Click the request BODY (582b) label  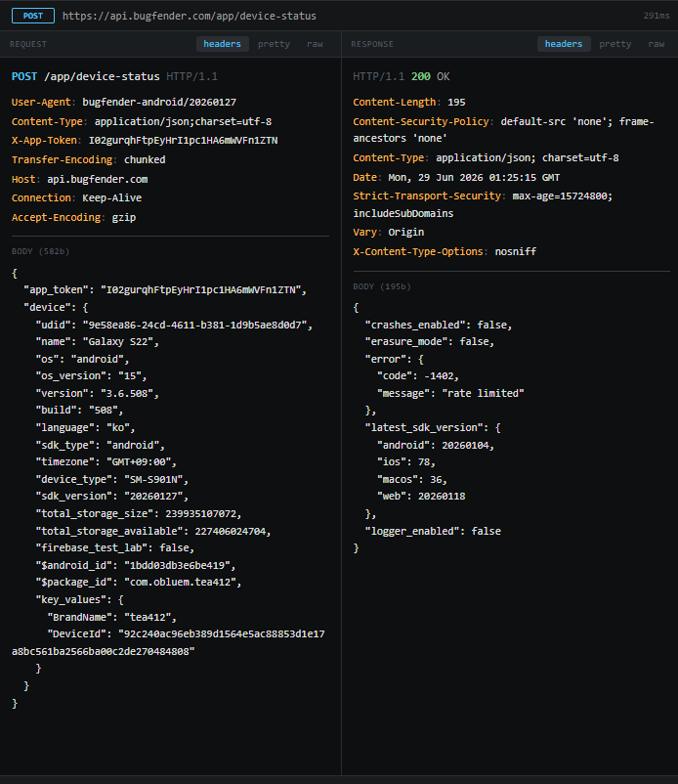40,251
